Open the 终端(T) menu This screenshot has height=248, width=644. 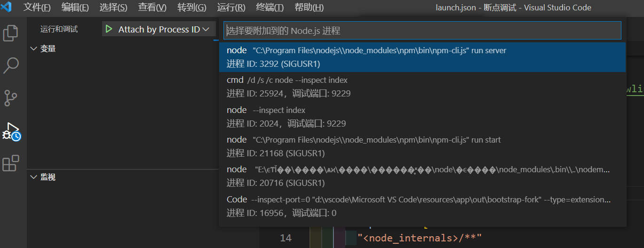click(270, 8)
